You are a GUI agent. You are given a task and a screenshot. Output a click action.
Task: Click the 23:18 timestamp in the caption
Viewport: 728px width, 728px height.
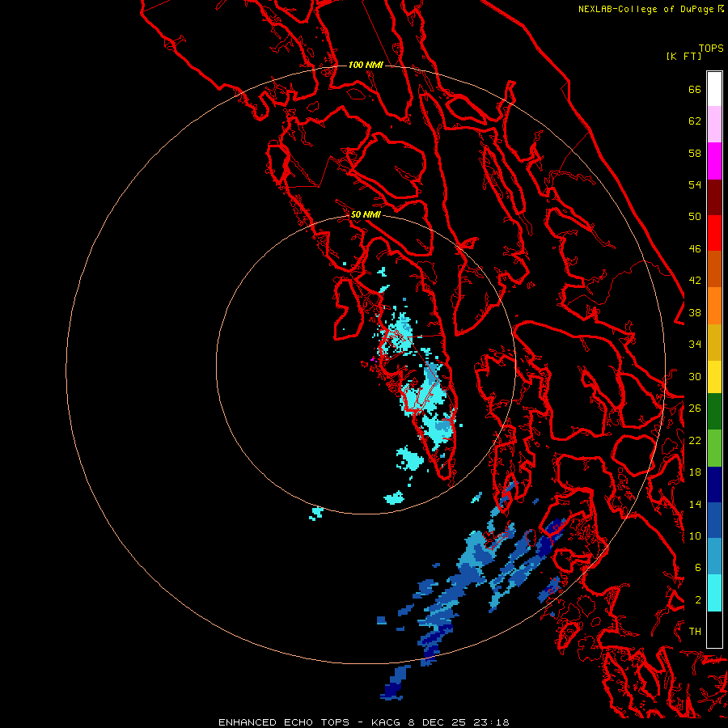pos(491,722)
